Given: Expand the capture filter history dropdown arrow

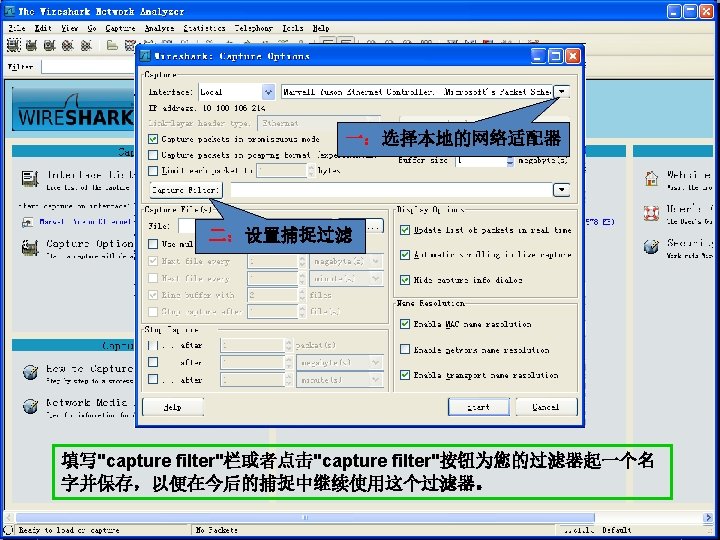Looking at the screenshot, I should [x=562, y=189].
